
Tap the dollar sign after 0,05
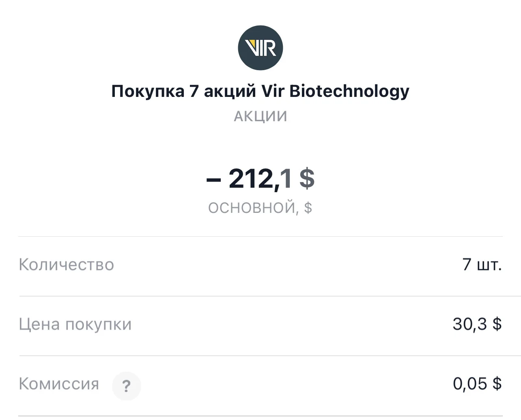(x=497, y=384)
